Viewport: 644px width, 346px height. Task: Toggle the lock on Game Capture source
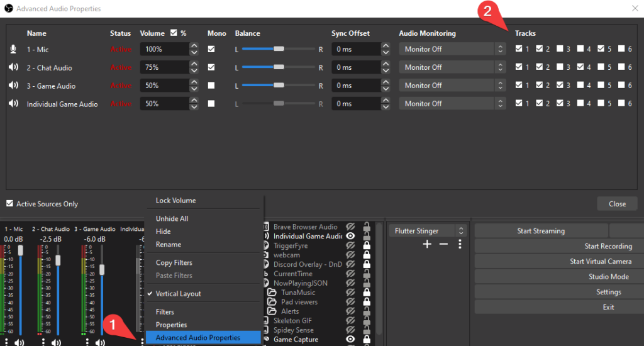pyautogui.click(x=367, y=340)
